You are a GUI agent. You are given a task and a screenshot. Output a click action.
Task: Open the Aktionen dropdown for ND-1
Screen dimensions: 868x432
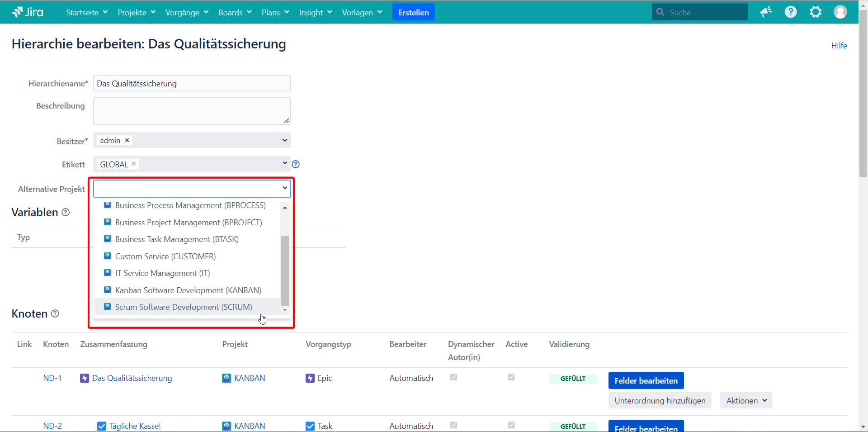point(746,401)
